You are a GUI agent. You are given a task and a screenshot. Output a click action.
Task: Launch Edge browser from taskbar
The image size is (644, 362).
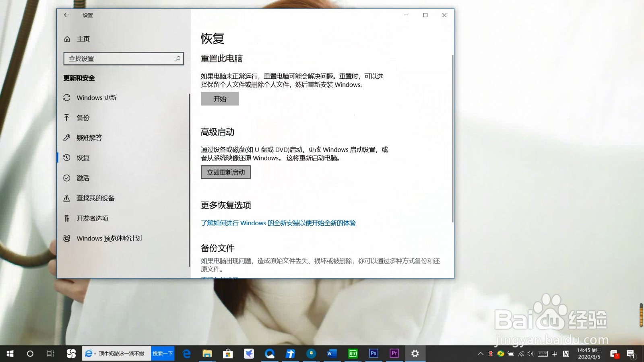click(x=186, y=354)
